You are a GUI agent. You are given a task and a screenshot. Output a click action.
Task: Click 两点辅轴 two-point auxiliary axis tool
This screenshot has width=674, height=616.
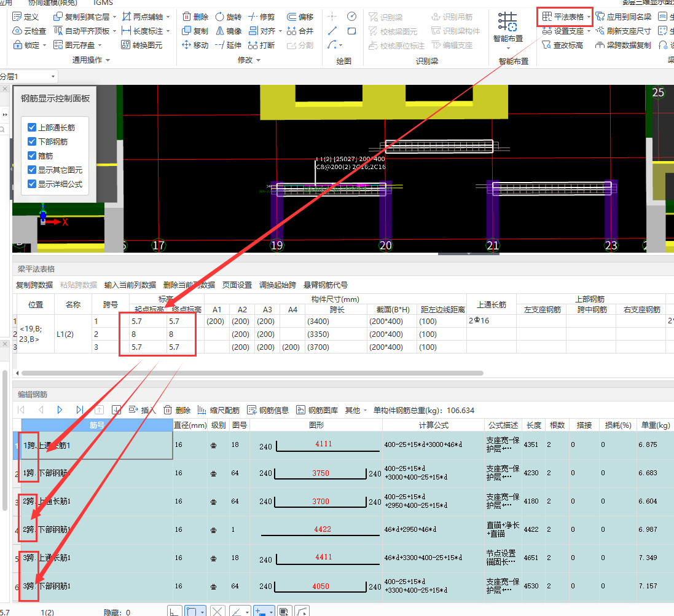click(143, 17)
